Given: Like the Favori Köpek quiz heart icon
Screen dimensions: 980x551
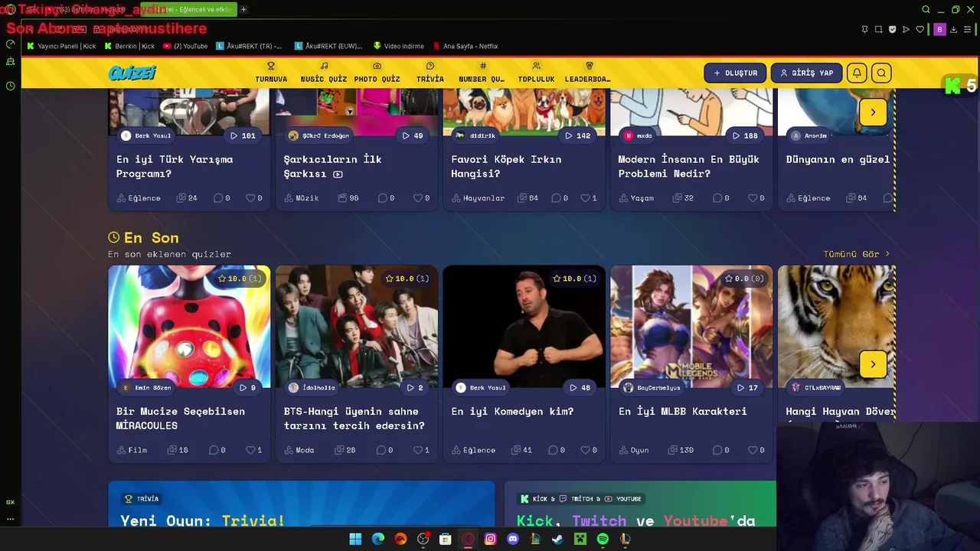Looking at the screenshot, I should point(585,198).
